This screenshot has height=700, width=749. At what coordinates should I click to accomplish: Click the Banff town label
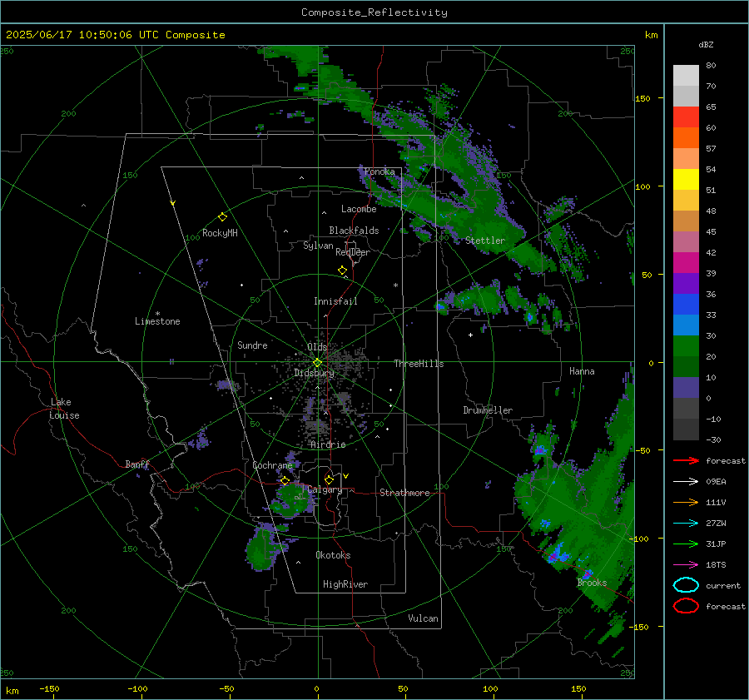click(x=137, y=464)
